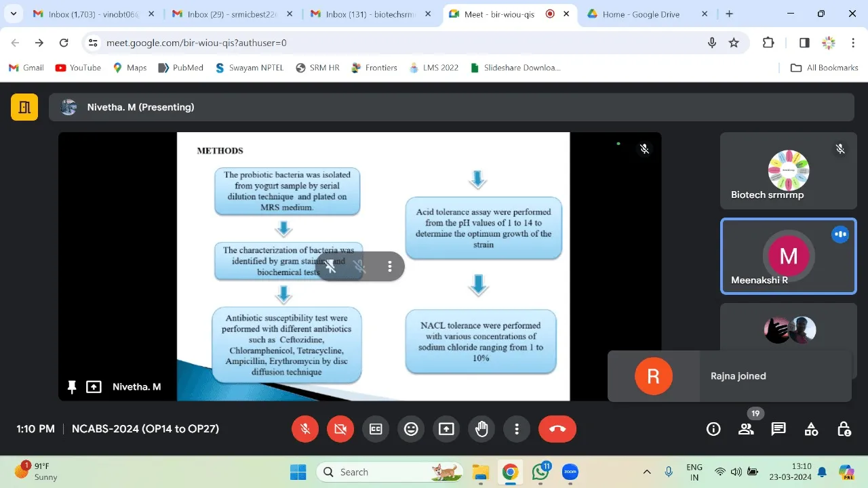Click the pin icon beside Nivetha. M
Image resolution: width=868 pixels, height=488 pixels.
pyautogui.click(x=72, y=387)
